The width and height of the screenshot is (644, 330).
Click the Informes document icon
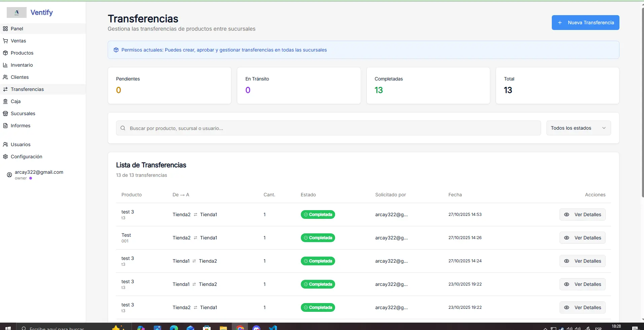coord(5,126)
